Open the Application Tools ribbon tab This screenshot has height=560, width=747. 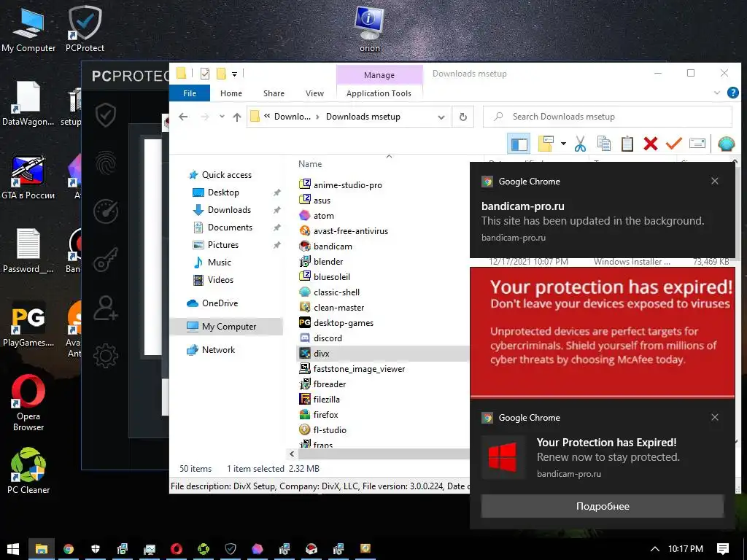point(379,93)
